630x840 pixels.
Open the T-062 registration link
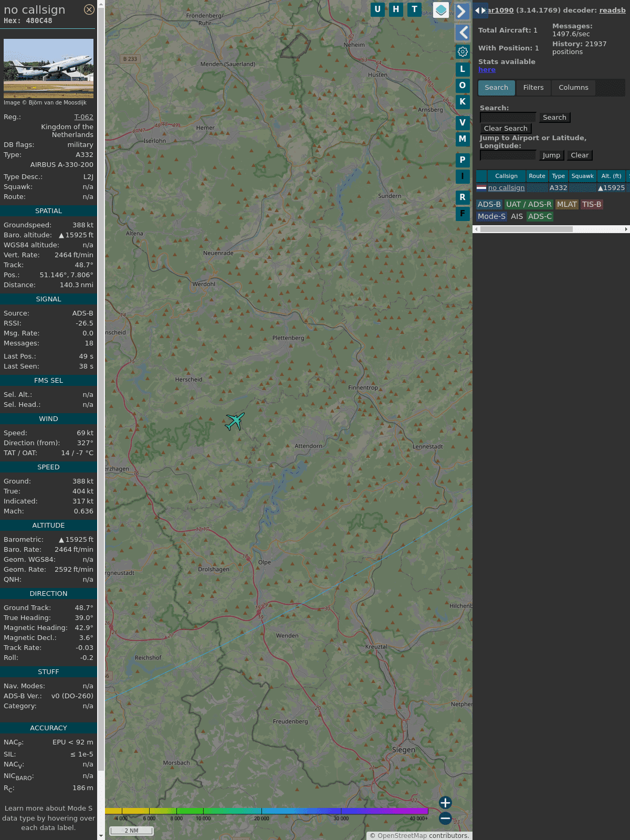click(x=83, y=117)
